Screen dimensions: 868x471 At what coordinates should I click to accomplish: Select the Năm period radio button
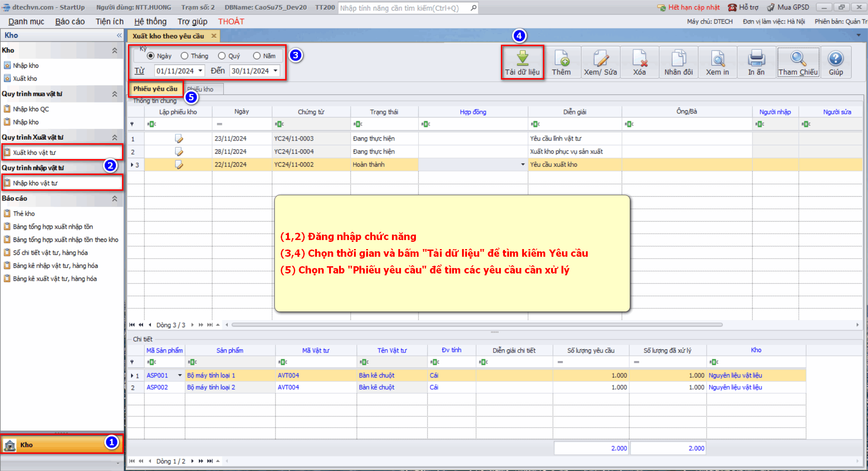click(x=257, y=56)
